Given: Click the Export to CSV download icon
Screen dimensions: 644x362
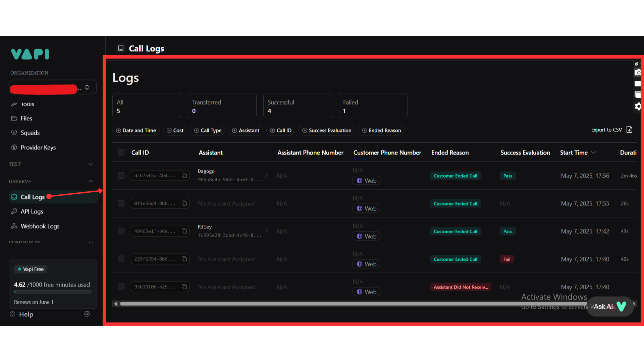Looking at the screenshot, I should point(629,130).
